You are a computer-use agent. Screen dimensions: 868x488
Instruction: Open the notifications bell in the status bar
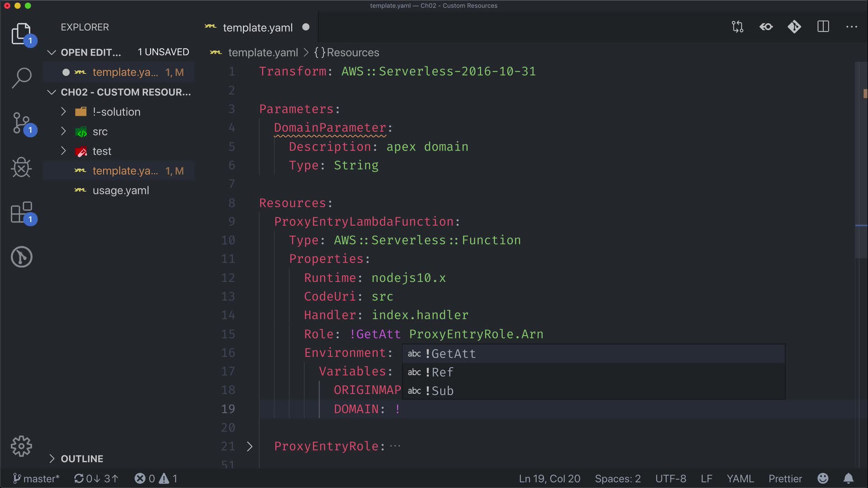(849, 479)
